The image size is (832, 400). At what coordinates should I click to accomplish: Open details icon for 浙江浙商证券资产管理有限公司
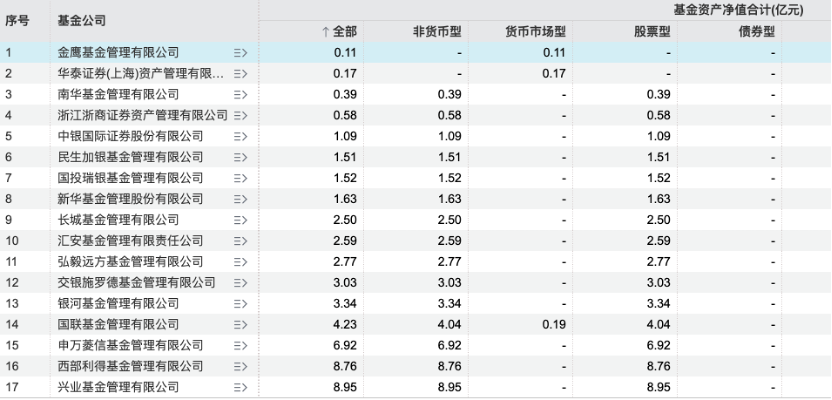[x=240, y=116]
